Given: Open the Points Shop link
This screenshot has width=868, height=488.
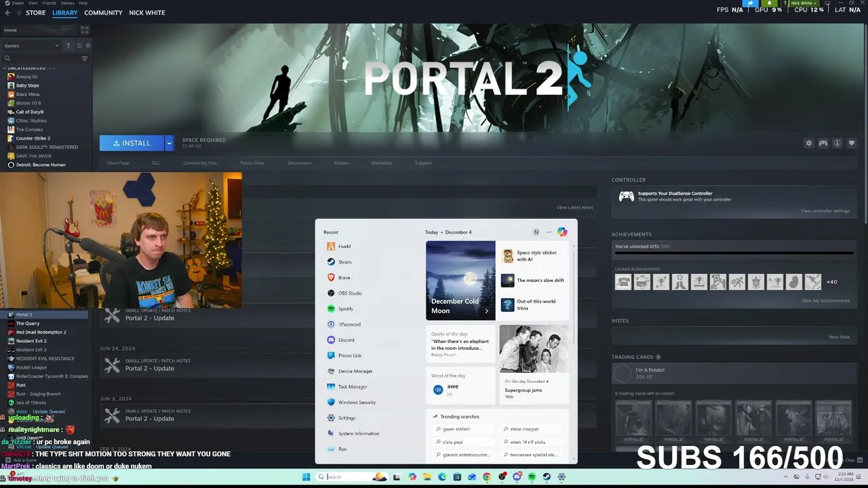Looking at the screenshot, I should 252,163.
